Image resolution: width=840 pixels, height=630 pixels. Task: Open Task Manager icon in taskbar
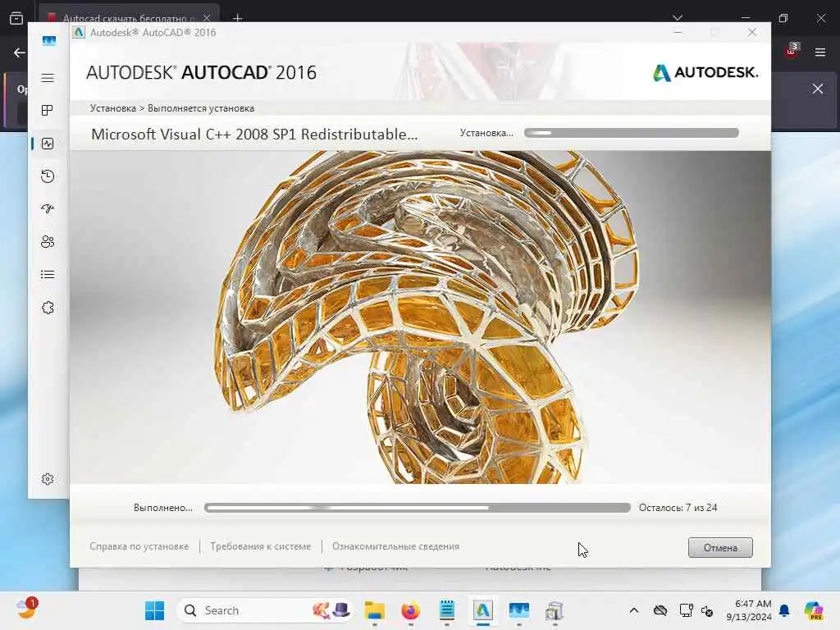[518, 610]
